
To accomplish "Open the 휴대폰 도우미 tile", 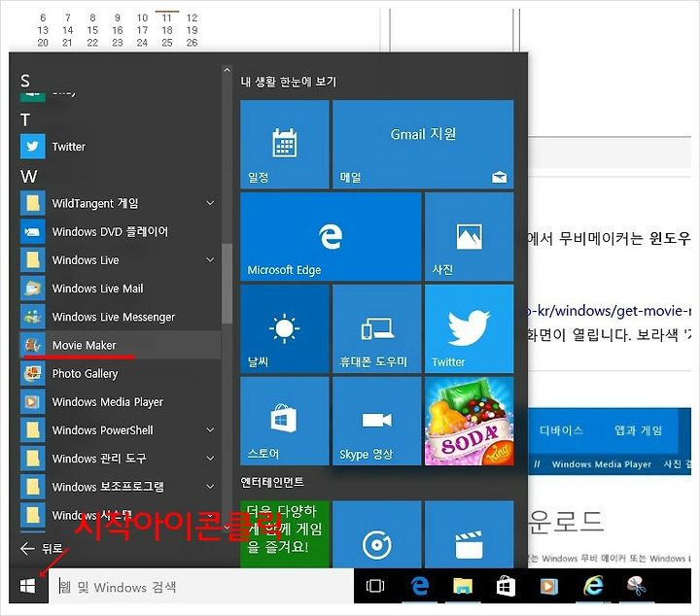I will (377, 329).
